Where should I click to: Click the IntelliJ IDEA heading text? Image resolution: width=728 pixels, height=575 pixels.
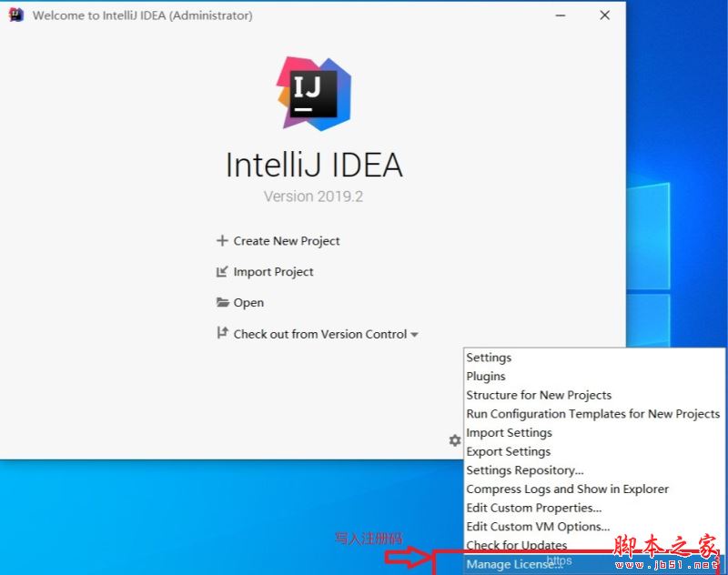click(x=314, y=165)
